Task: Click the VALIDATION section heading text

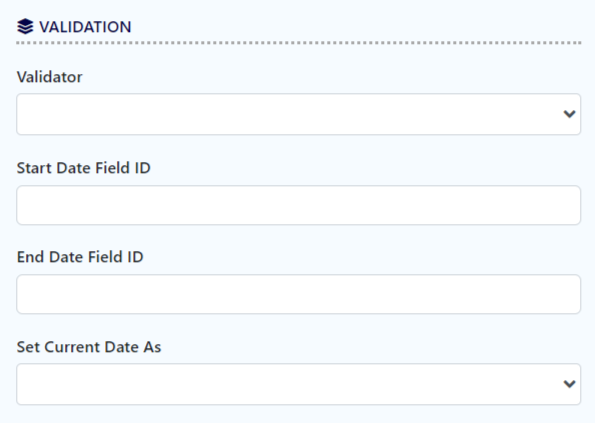Action: coord(85,27)
